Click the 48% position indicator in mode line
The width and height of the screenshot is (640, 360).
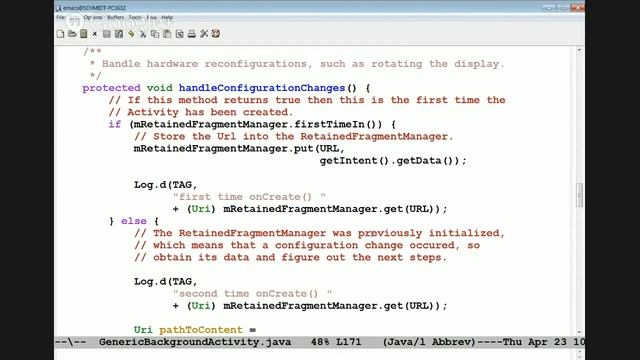click(x=320, y=342)
